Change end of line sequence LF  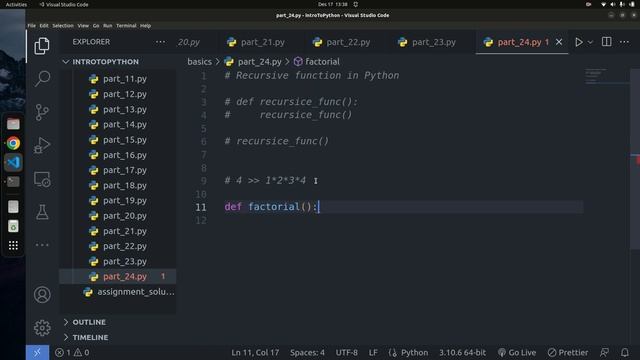tap(373, 353)
